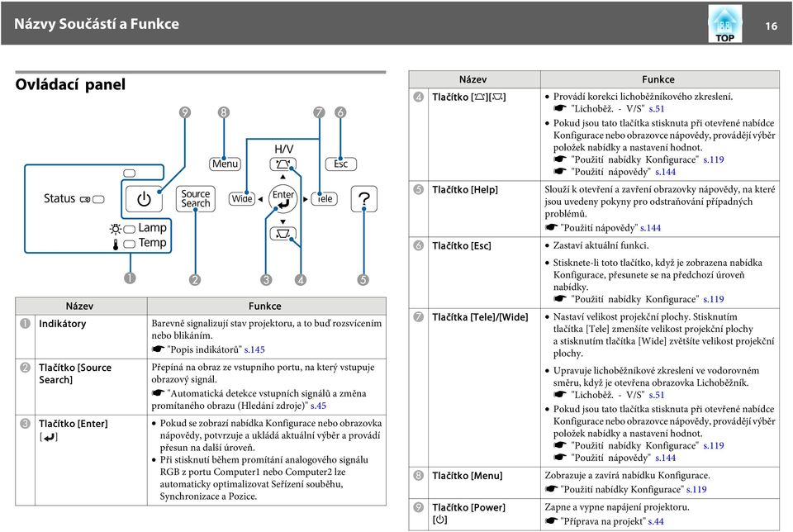Click the question mark Help button in diagram
This screenshot has height=532, width=793.
pos(364,199)
